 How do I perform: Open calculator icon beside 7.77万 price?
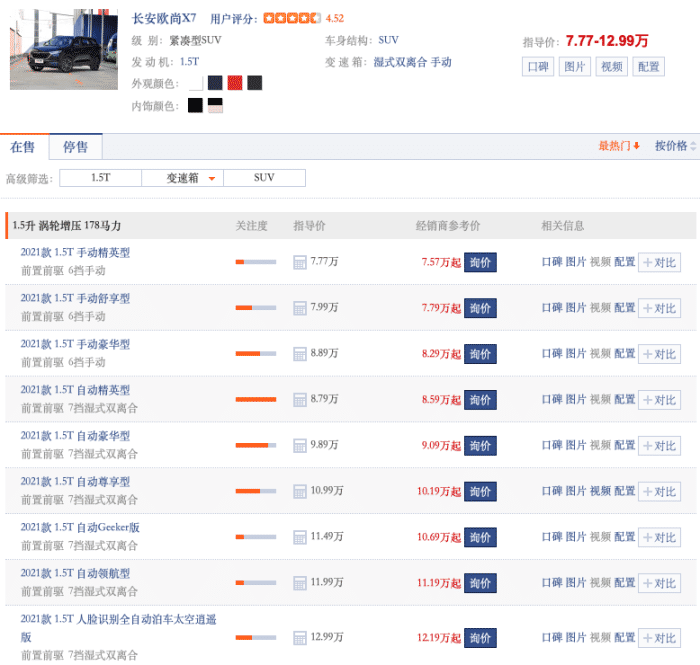(300, 262)
